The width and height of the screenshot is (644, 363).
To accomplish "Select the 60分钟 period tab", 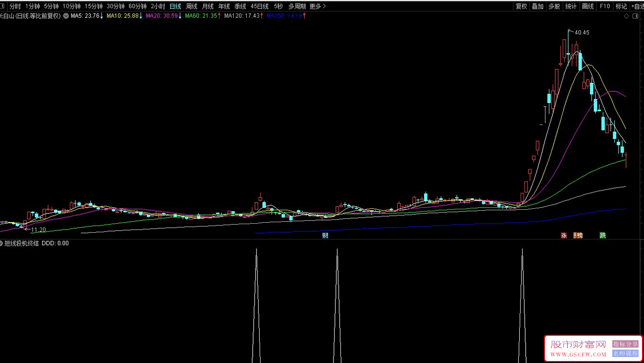I will point(137,6).
